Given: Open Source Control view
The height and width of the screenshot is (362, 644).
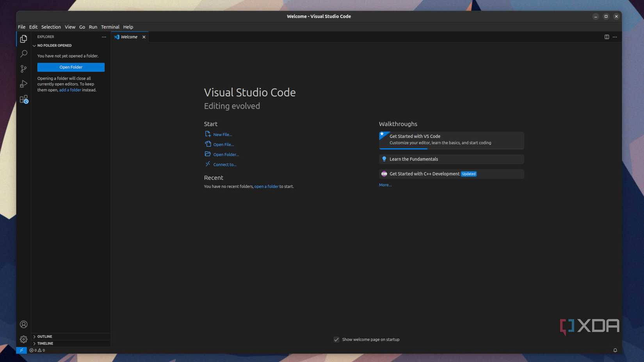Looking at the screenshot, I should pos(23,69).
